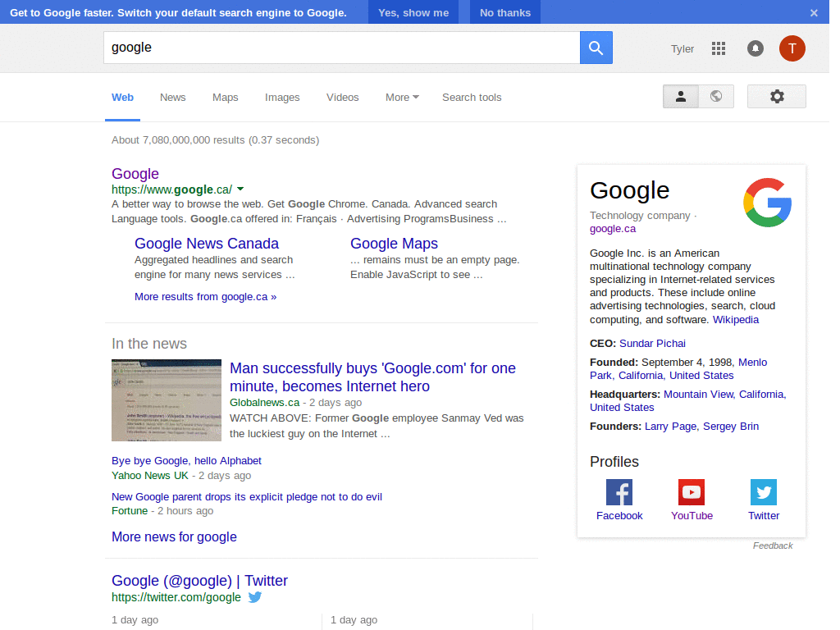The height and width of the screenshot is (630, 840).
Task: Switch to the Images tab
Action: pos(282,98)
